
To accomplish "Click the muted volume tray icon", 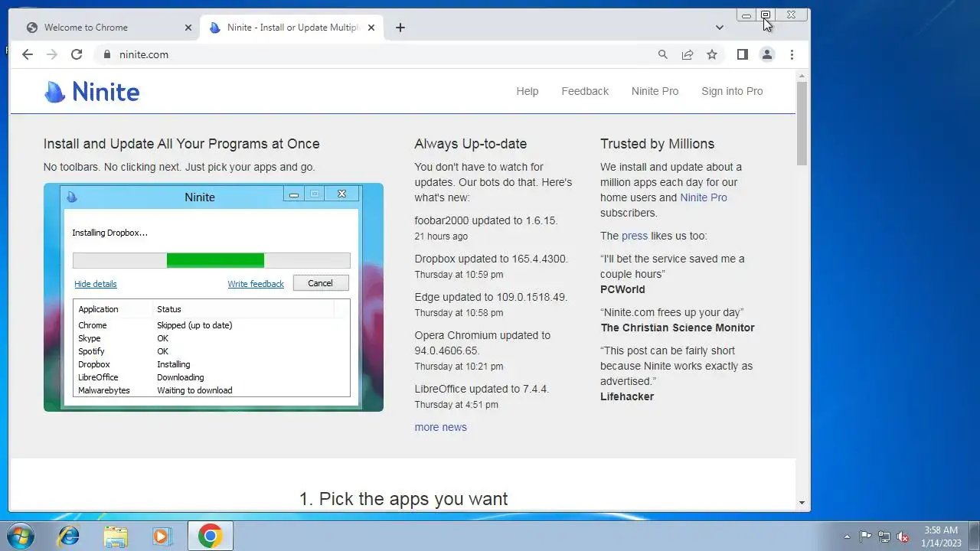I will pos(903,536).
